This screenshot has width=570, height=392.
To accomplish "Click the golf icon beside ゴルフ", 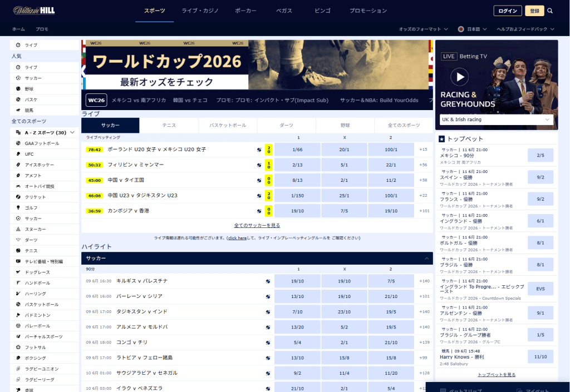I will click(x=18, y=207).
